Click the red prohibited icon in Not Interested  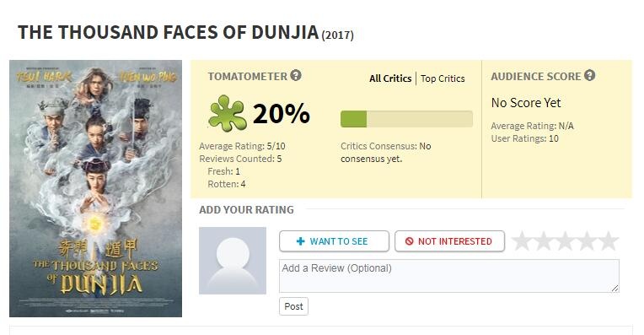click(409, 241)
